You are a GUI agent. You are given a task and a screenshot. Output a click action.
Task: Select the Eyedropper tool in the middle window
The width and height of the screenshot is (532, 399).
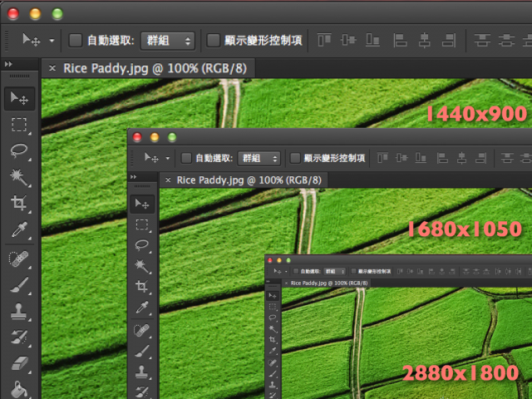142,308
